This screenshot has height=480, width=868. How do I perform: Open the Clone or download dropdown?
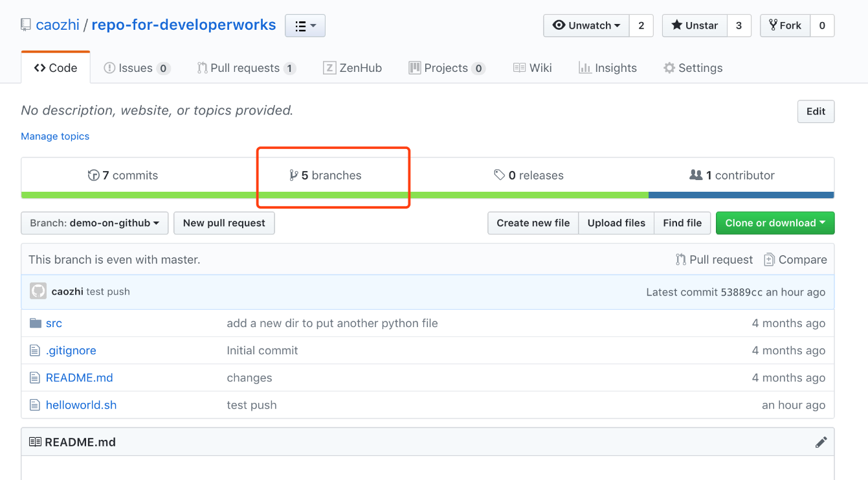pyautogui.click(x=775, y=223)
